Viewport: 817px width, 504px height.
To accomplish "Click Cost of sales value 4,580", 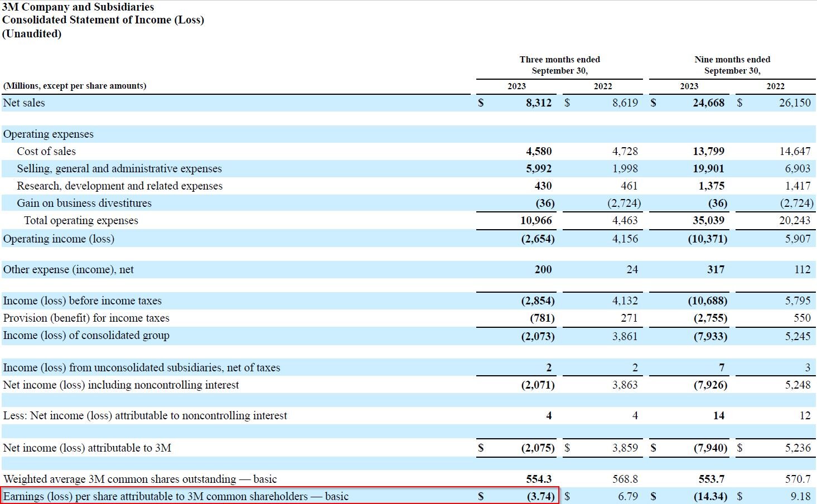I will point(539,151).
